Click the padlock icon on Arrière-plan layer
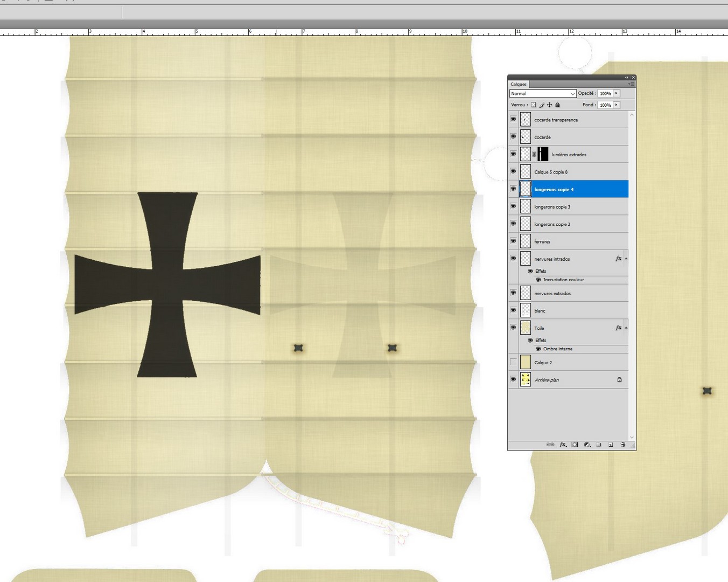Image resolution: width=728 pixels, height=582 pixels. click(619, 380)
